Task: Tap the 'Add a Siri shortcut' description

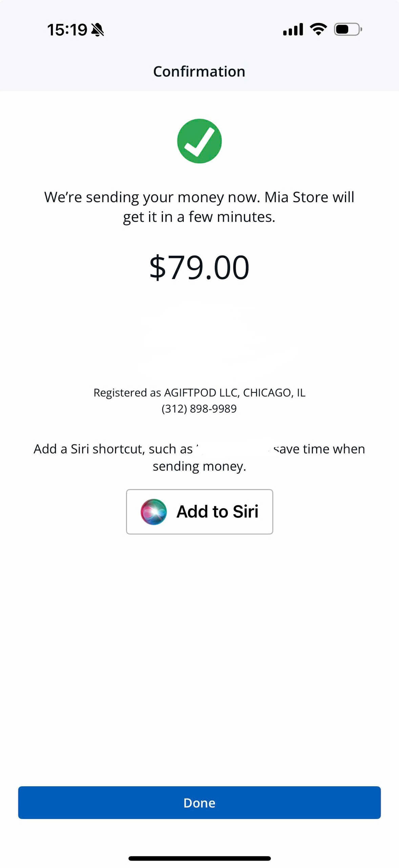Action: (113, 449)
